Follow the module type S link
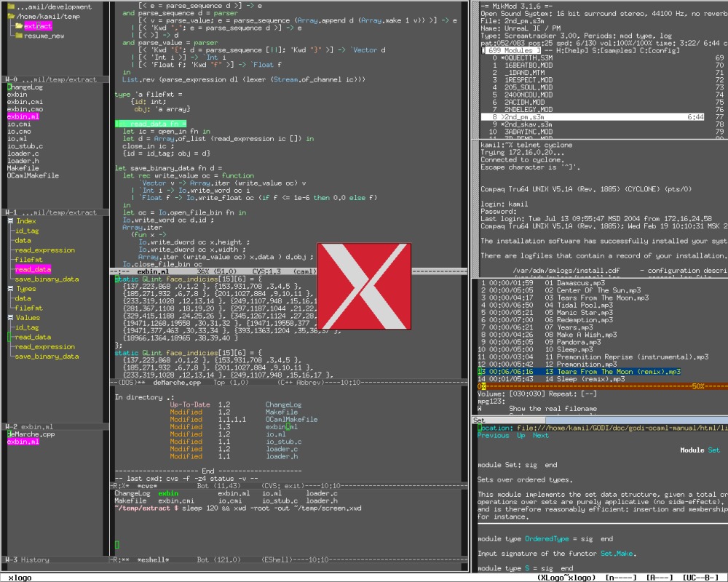The image size is (728, 582). coord(527,568)
